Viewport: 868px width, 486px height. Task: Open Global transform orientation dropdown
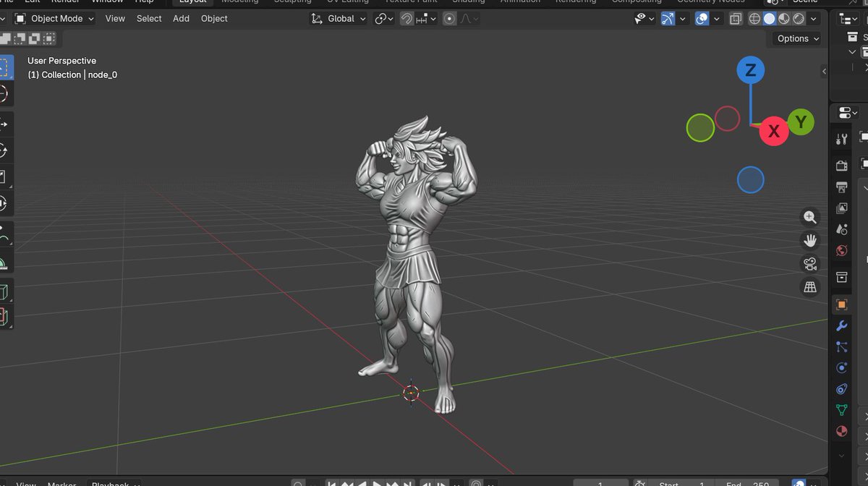click(339, 19)
